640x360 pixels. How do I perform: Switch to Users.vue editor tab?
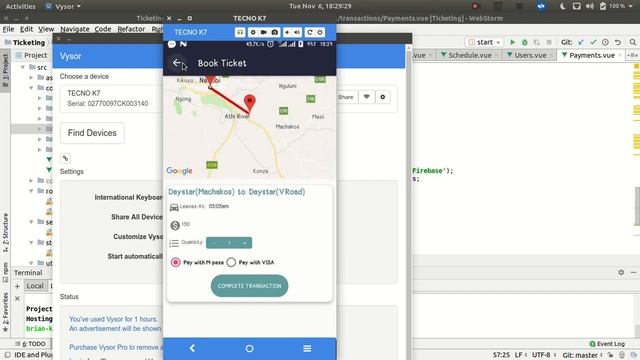pos(529,55)
